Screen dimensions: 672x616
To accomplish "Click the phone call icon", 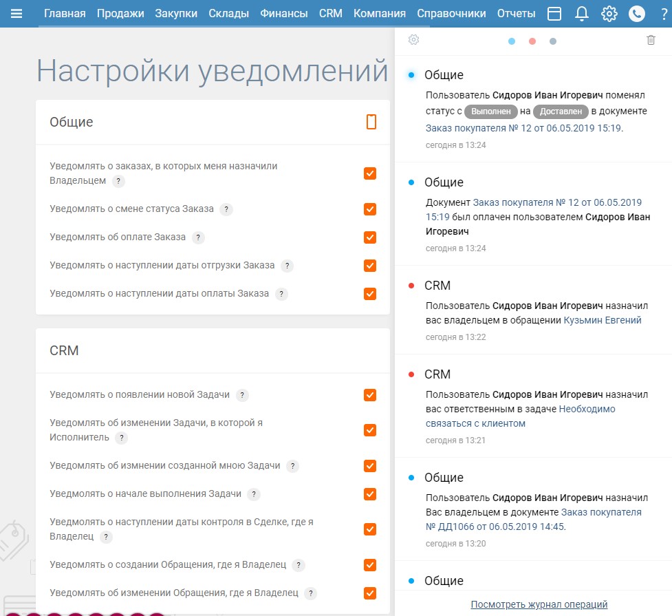I will (637, 14).
